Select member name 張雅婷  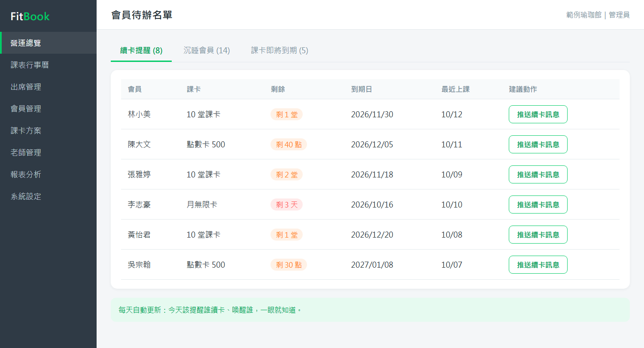(x=139, y=174)
